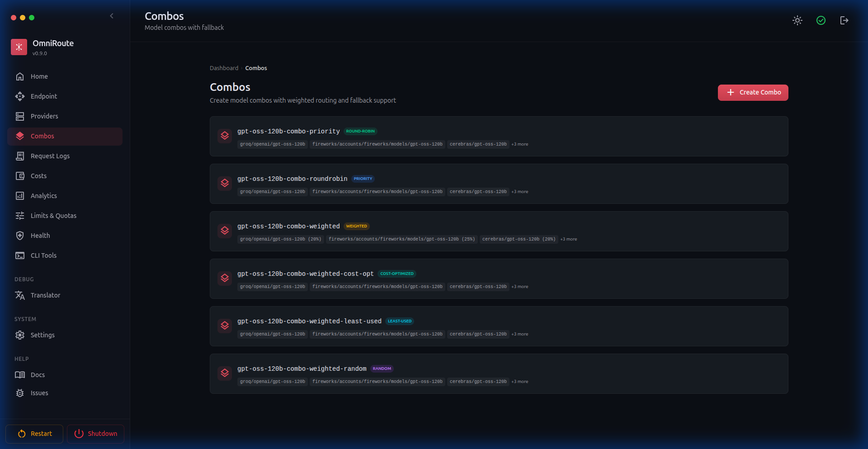Open CLI Tools in the sidebar
The height and width of the screenshot is (449, 868).
pyautogui.click(x=43, y=255)
